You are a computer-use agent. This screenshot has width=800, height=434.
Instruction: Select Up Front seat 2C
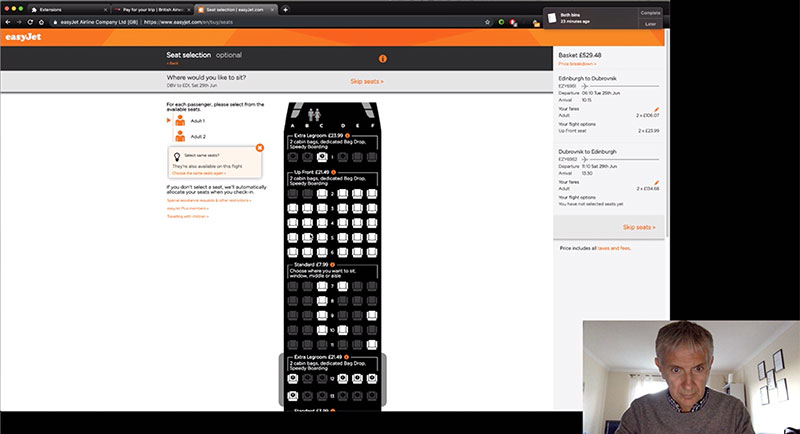pyautogui.click(x=322, y=194)
